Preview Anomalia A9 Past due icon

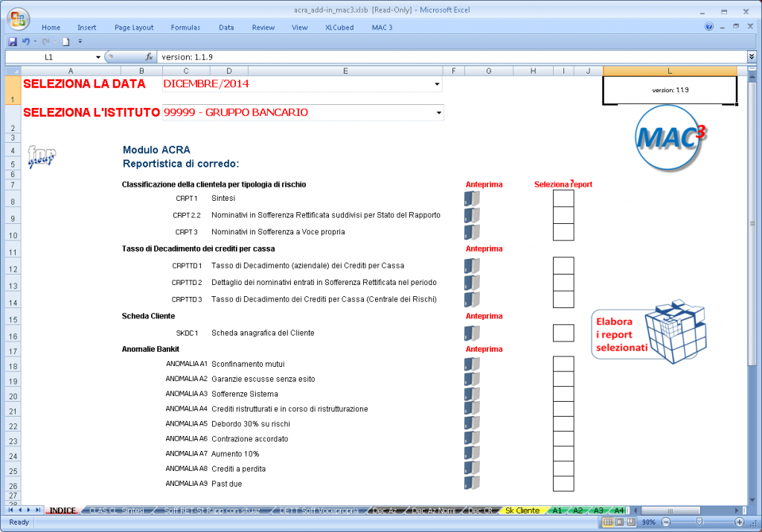(x=472, y=484)
